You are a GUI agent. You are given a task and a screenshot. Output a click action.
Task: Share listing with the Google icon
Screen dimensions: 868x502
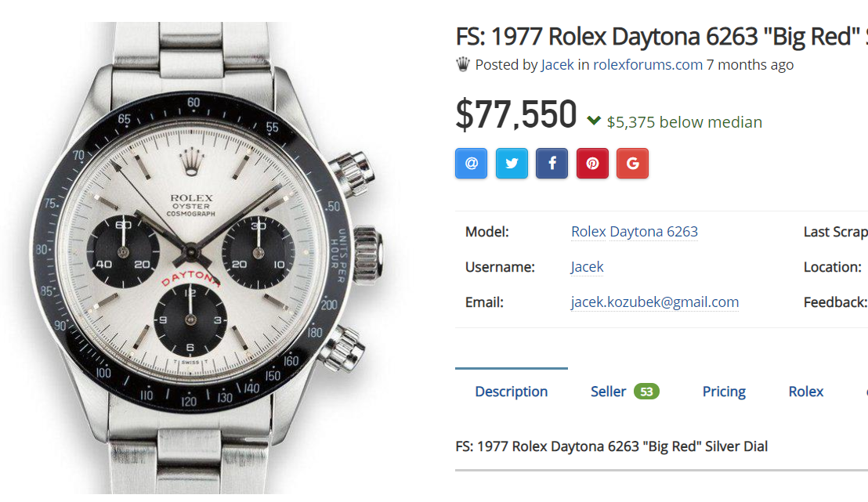[x=632, y=164]
